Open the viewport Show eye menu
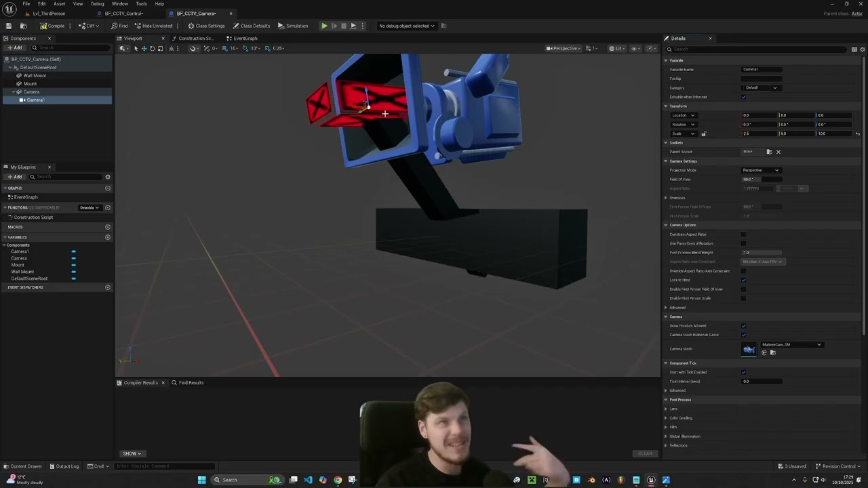 pyautogui.click(x=635, y=48)
